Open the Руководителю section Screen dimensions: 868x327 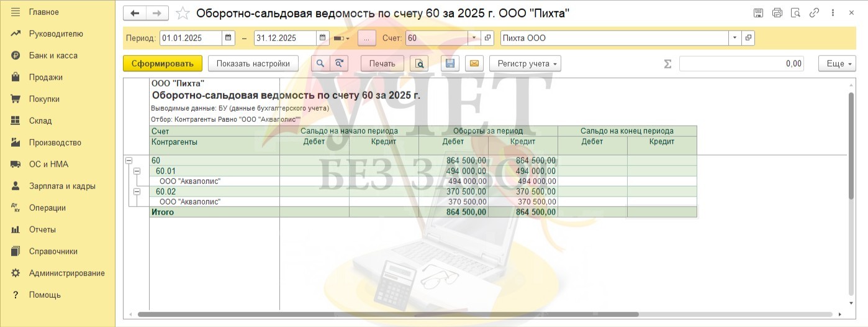tap(57, 34)
